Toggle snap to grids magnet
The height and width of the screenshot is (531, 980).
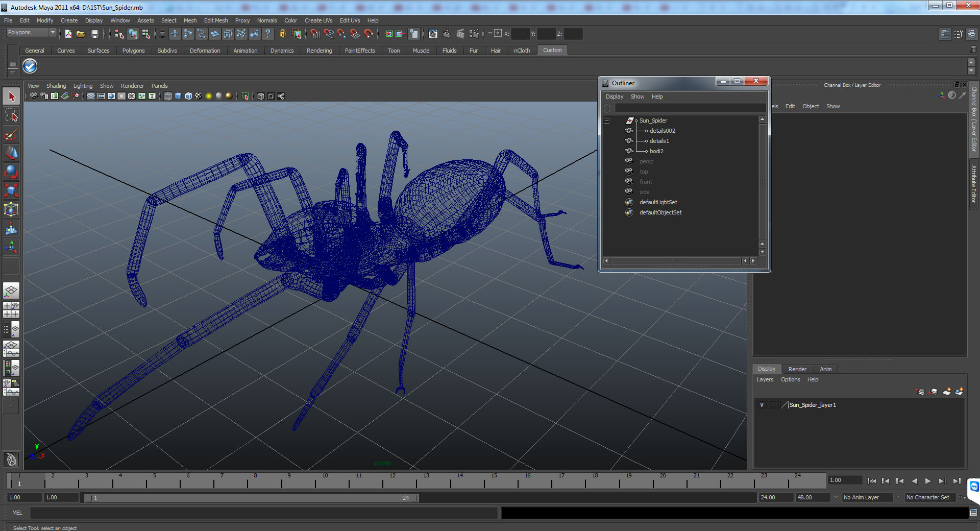click(x=315, y=34)
